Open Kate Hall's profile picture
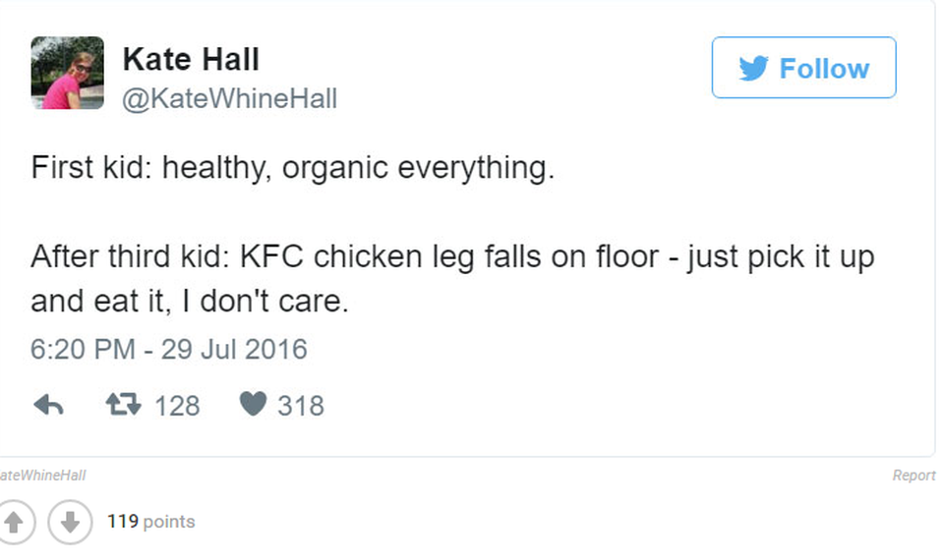Viewport: 944px width, 560px height. [x=68, y=73]
